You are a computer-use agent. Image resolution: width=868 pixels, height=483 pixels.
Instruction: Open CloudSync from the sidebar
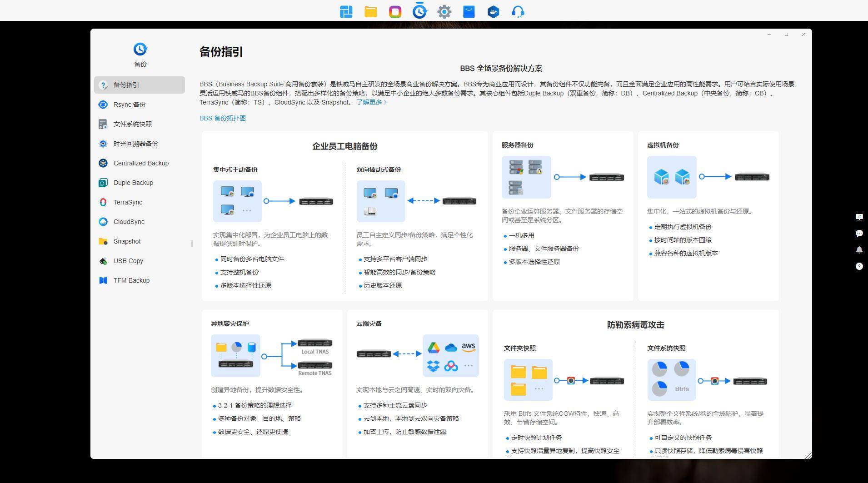[x=129, y=222]
